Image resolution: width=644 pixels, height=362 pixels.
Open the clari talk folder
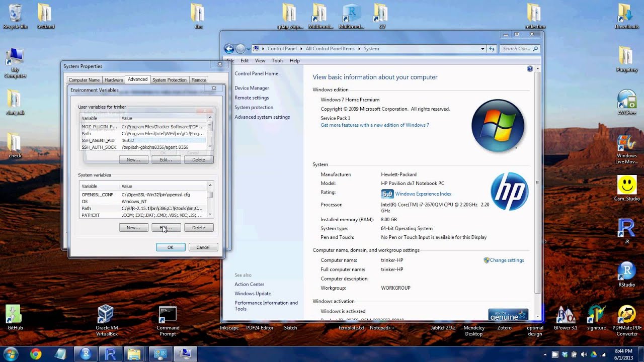tap(15, 103)
